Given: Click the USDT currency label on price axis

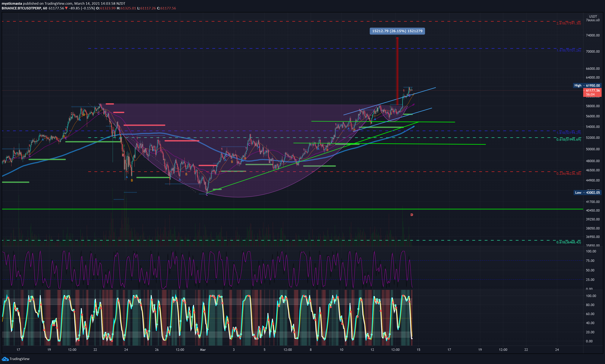Looking at the screenshot, I should [593, 16].
